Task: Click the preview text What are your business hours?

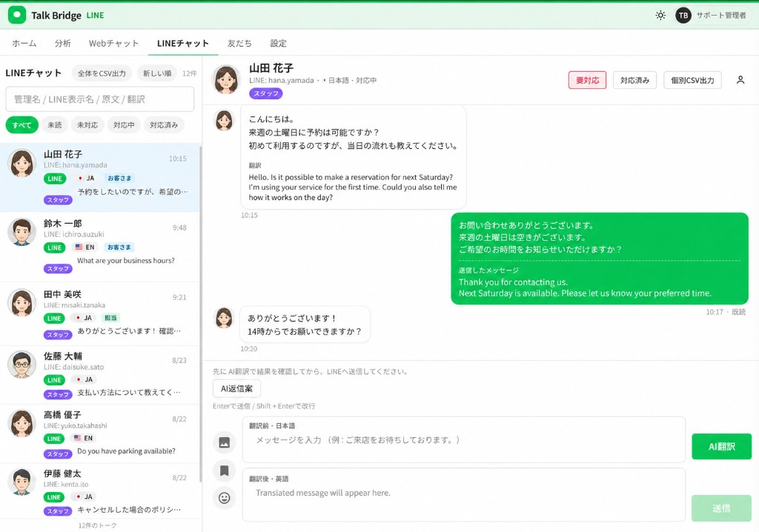Action: [x=126, y=260]
